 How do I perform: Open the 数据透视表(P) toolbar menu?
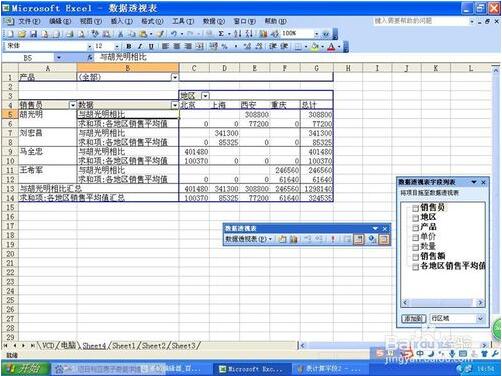point(248,239)
